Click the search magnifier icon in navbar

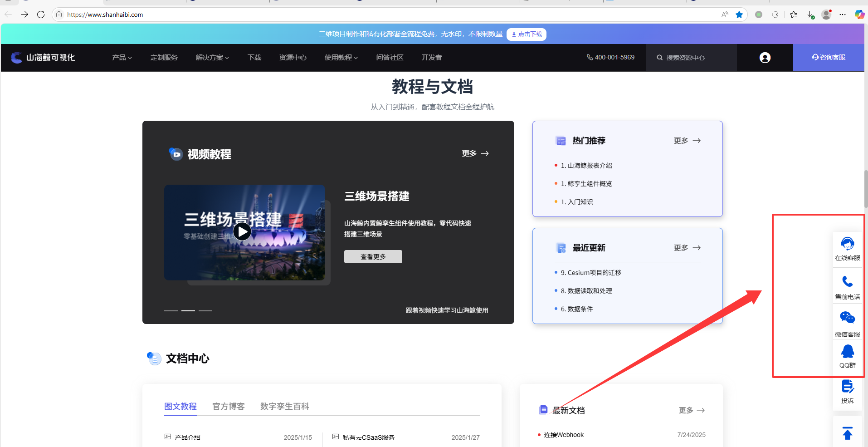click(x=659, y=58)
